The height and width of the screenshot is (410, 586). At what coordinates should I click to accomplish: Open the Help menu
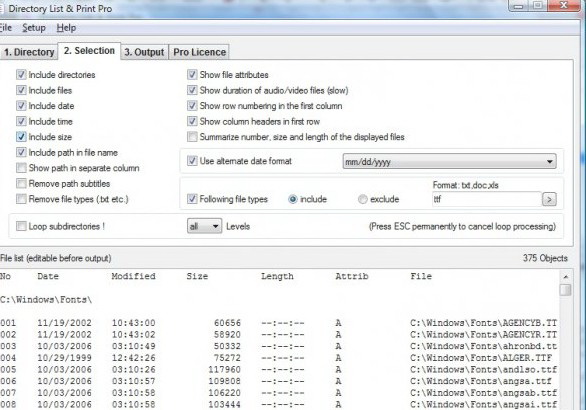point(66,28)
